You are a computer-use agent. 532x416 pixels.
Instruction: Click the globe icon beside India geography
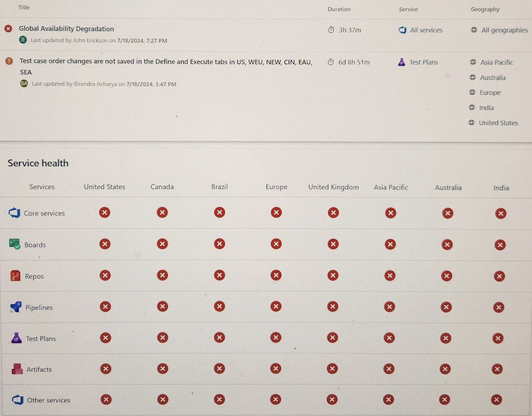tap(472, 108)
